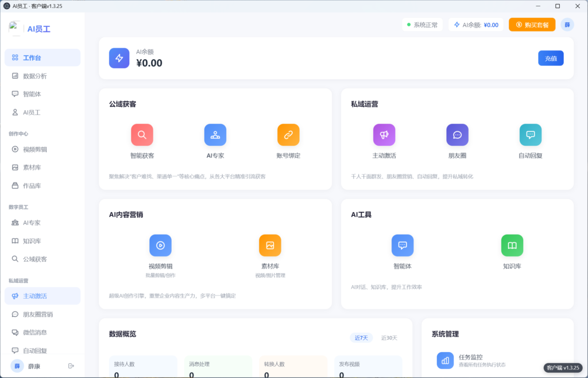Click the logout icon beside 薛康
The width and height of the screenshot is (588, 378).
pyautogui.click(x=71, y=366)
